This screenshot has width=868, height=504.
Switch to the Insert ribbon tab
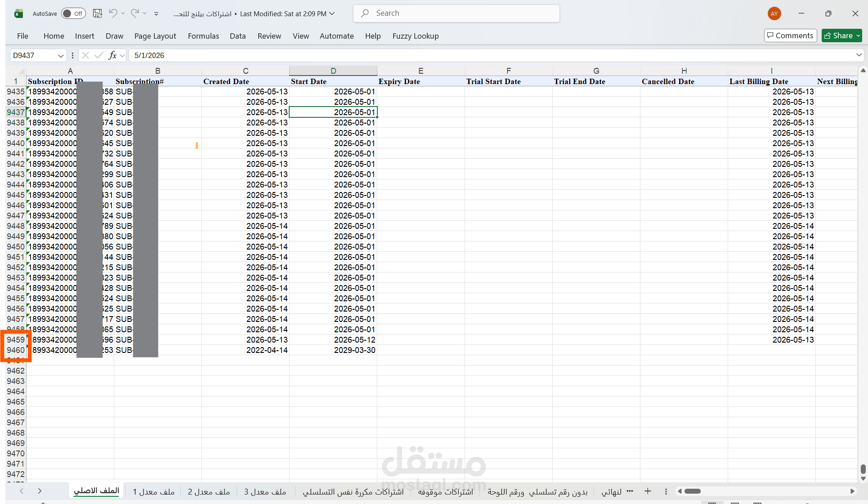point(85,36)
